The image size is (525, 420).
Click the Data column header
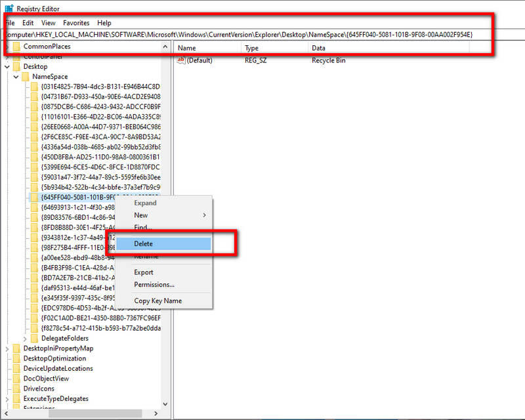point(319,48)
